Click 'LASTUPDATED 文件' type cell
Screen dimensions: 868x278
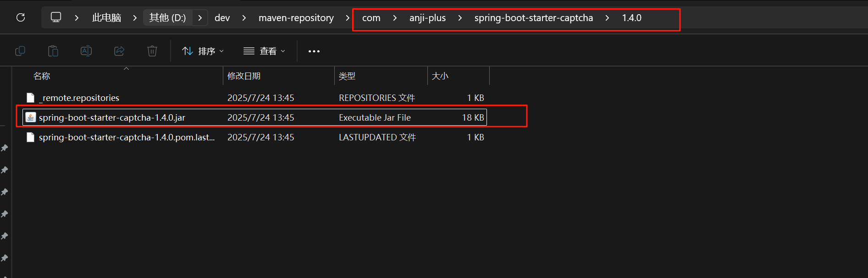click(x=377, y=137)
